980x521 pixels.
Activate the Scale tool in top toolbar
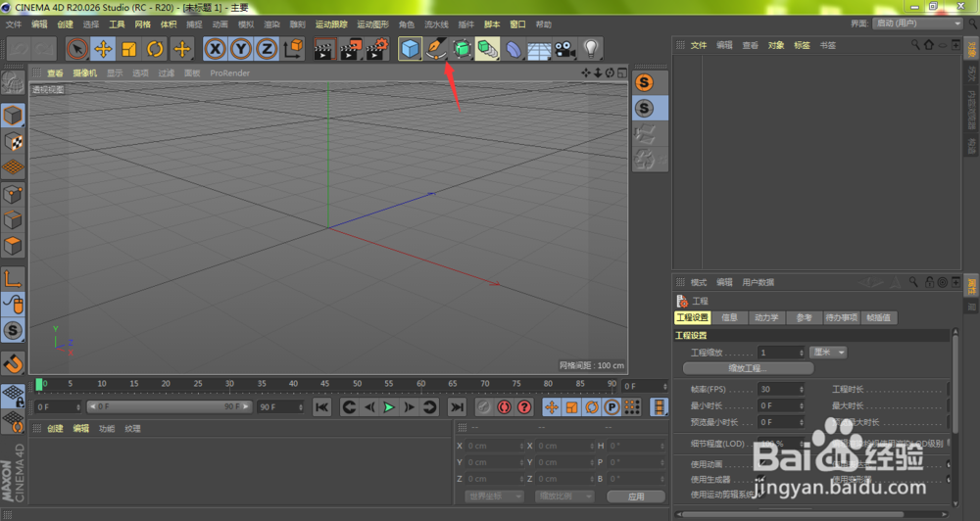click(x=129, y=49)
